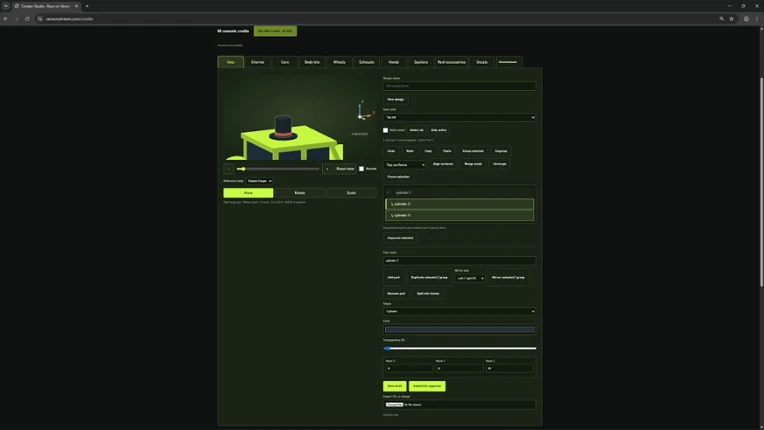This screenshot has width=764, height=430.
Task: Collapse the cylinder 1 parent row
Action: point(388,192)
